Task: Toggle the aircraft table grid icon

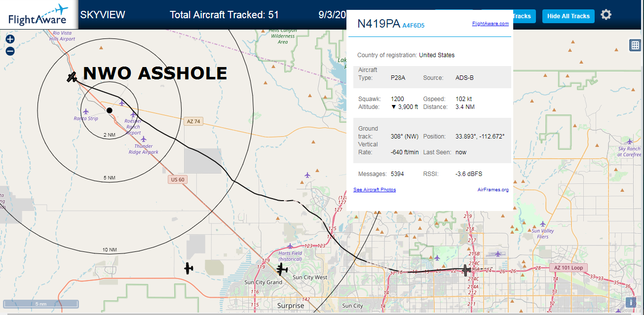Action: coord(635,45)
